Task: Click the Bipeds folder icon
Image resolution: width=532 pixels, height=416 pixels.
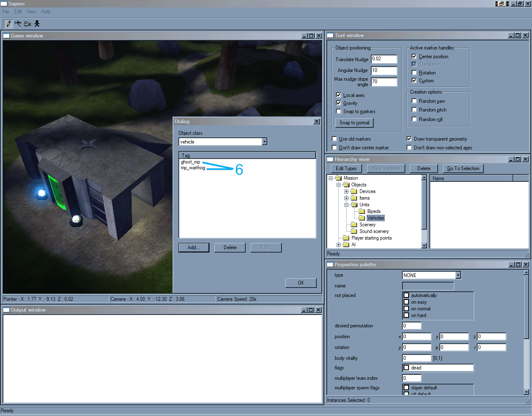Action: click(x=362, y=211)
